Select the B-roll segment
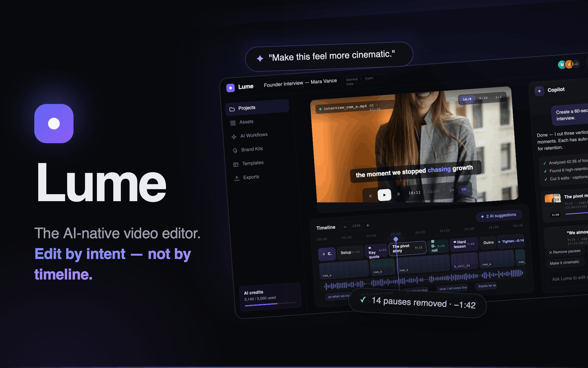 point(438,247)
